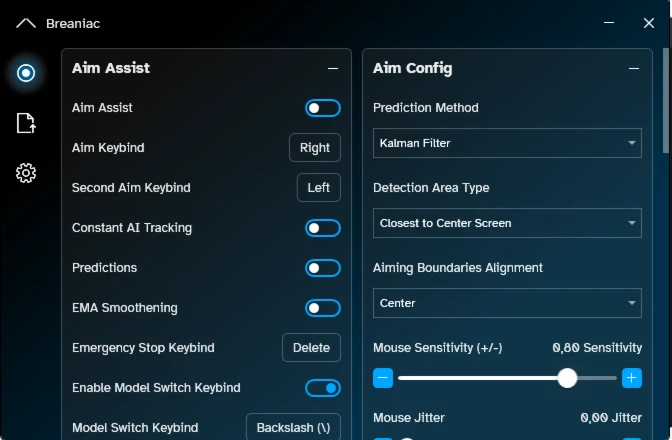Collapse the Aim Assist panel

pyautogui.click(x=333, y=69)
